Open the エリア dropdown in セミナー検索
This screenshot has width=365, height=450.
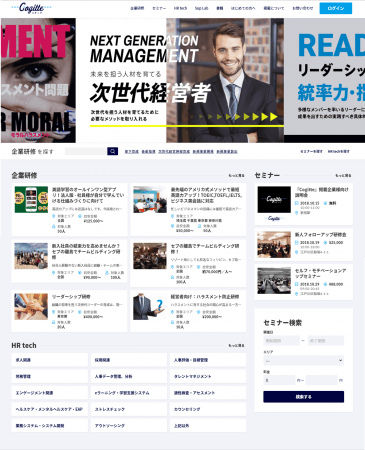(x=303, y=360)
